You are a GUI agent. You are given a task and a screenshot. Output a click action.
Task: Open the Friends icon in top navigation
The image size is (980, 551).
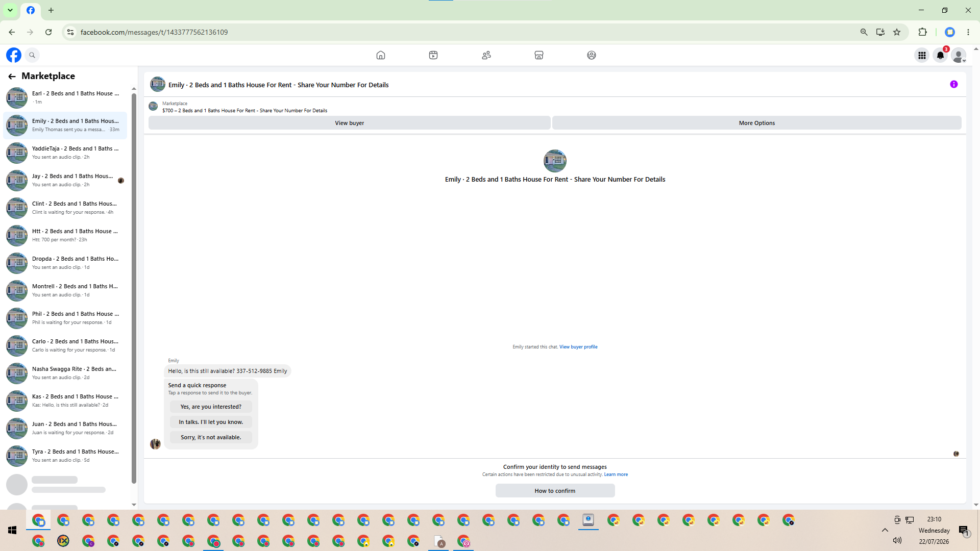tap(486, 55)
